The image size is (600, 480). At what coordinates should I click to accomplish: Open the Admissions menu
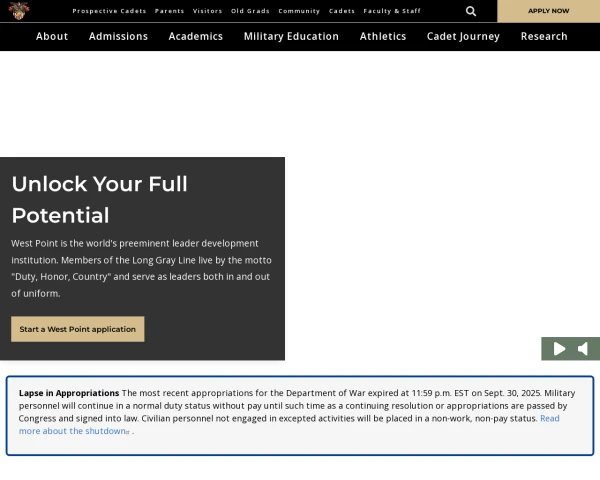(x=118, y=36)
